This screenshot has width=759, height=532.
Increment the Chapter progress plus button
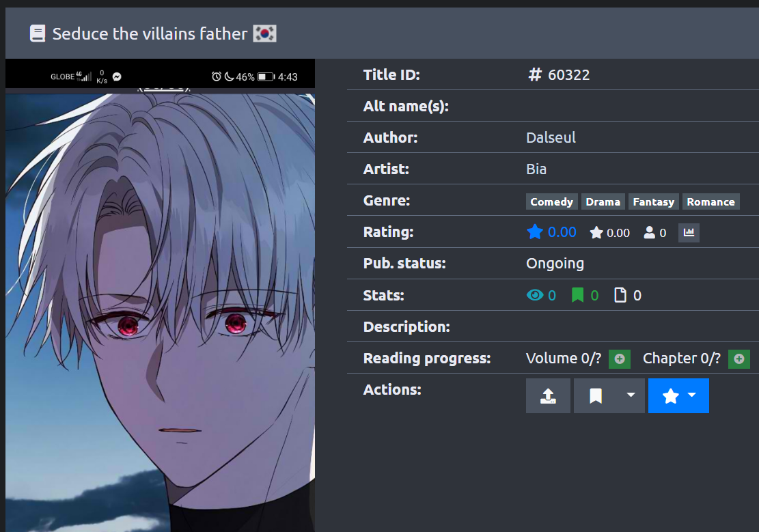tap(739, 359)
